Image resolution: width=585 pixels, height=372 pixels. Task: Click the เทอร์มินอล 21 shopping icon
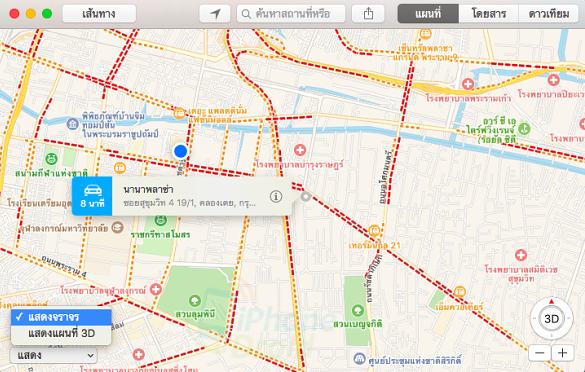[374, 231]
